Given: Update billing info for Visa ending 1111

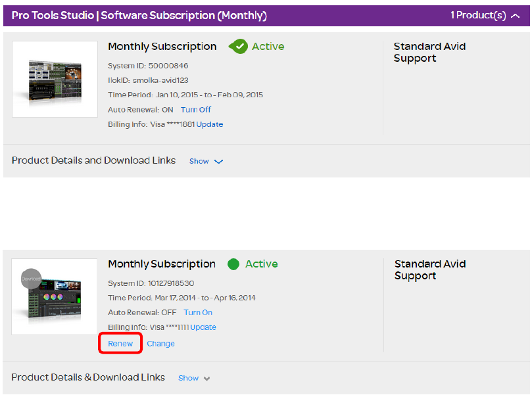Looking at the screenshot, I should [203, 327].
